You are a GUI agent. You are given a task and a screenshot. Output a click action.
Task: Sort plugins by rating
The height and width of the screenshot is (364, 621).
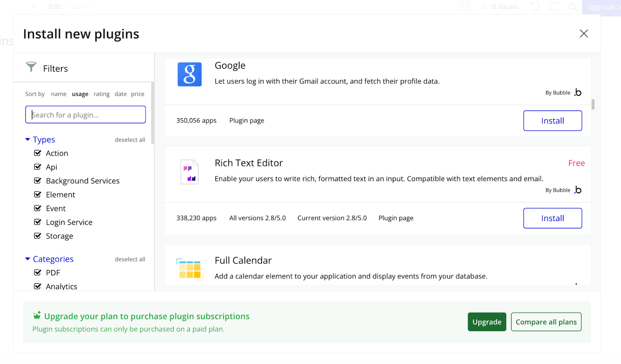(101, 94)
